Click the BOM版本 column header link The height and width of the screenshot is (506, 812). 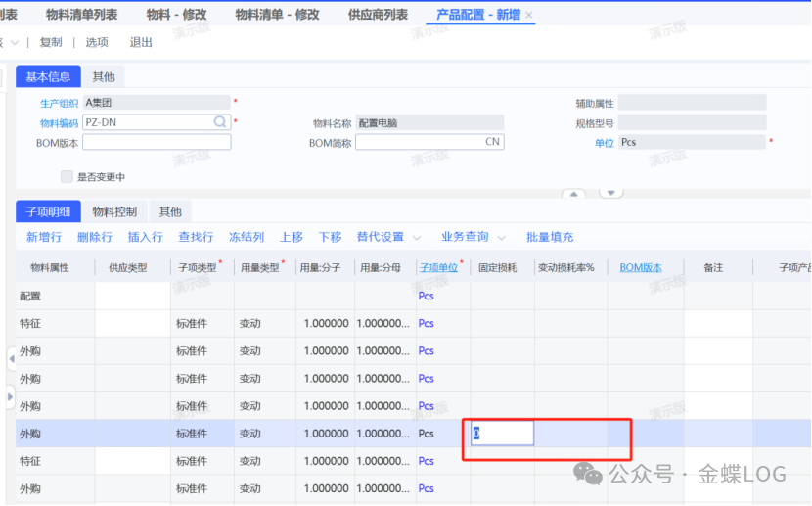[641, 267]
